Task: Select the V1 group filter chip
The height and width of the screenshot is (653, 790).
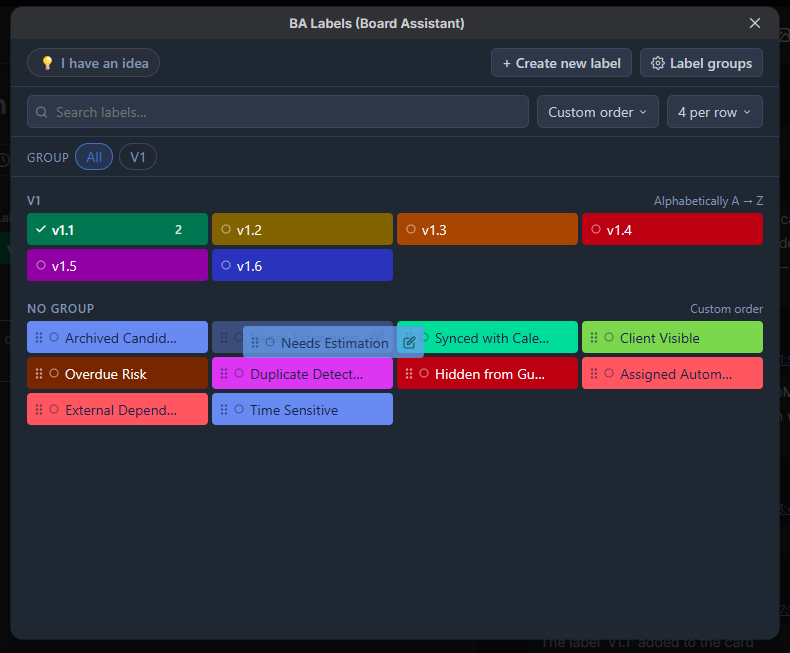Action: 138,157
